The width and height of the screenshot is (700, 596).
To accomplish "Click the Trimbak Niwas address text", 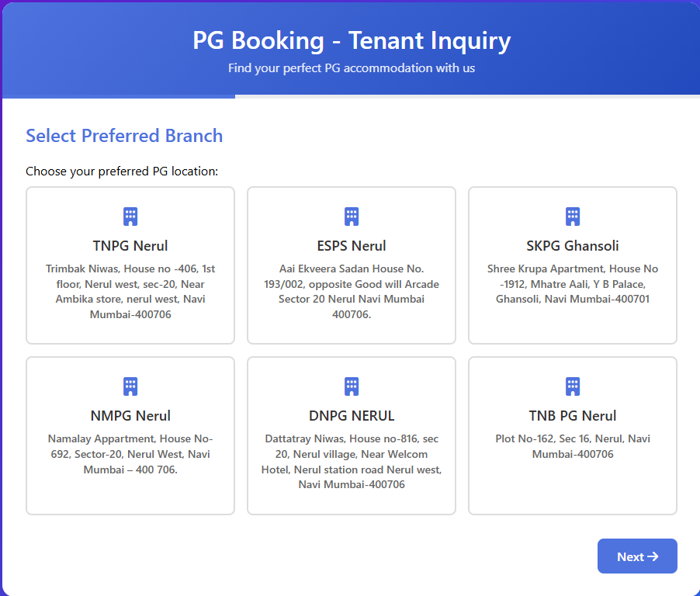I will coord(130,292).
